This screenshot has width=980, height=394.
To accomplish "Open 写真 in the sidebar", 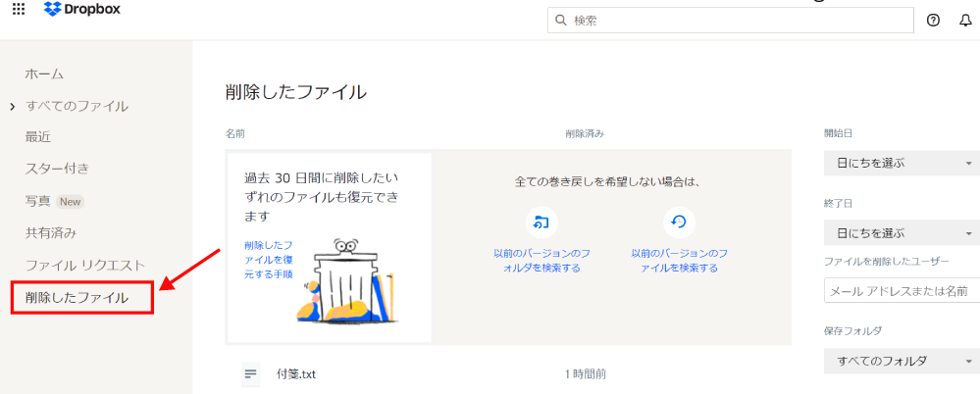I will click(38, 201).
